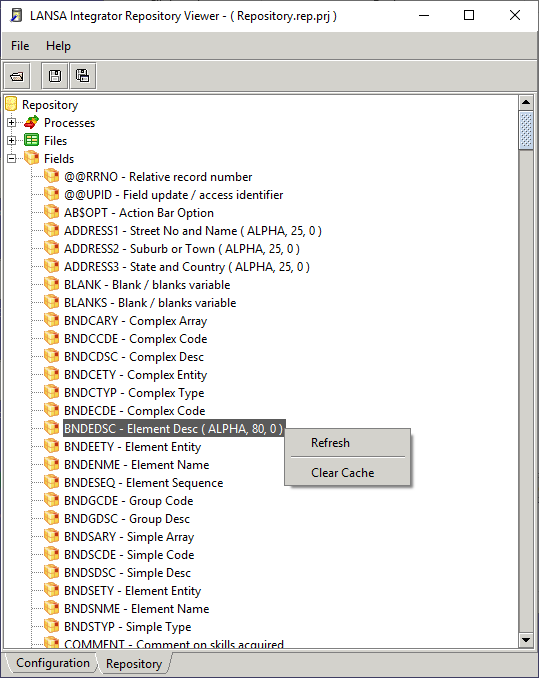539x678 pixels.
Task: Select BNDCTYP - Complex Type text
Action: pyautogui.click(x=134, y=393)
